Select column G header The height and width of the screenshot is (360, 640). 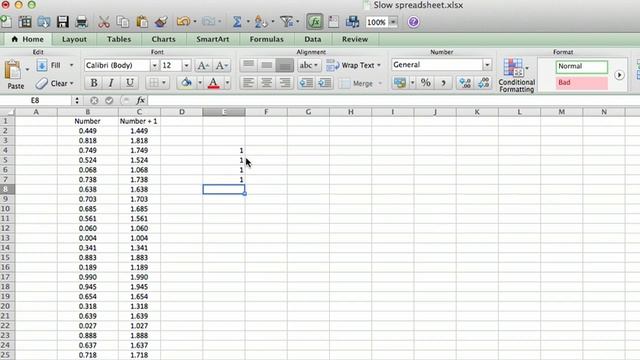click(x=308, y=112)
